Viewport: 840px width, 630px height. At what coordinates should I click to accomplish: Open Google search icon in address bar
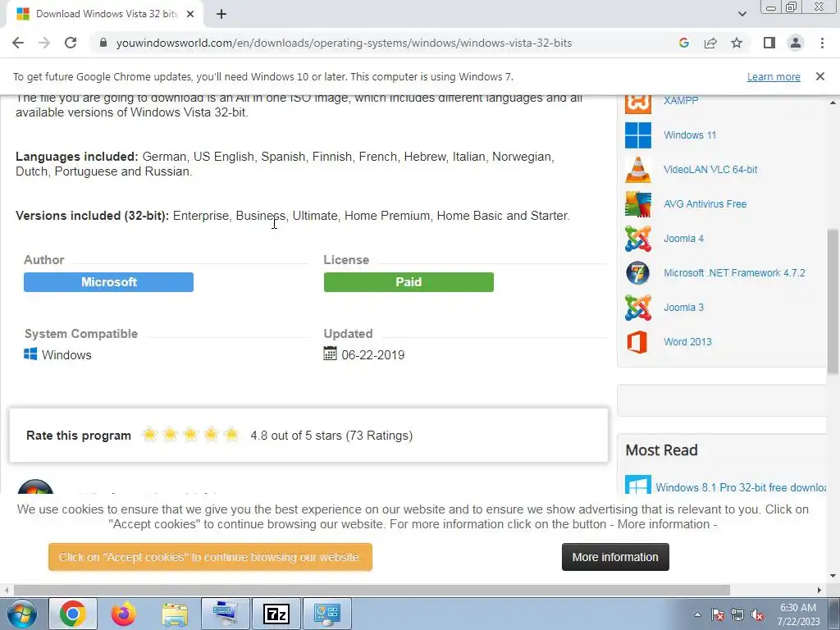pyautogui.click(x=683, y=43)
